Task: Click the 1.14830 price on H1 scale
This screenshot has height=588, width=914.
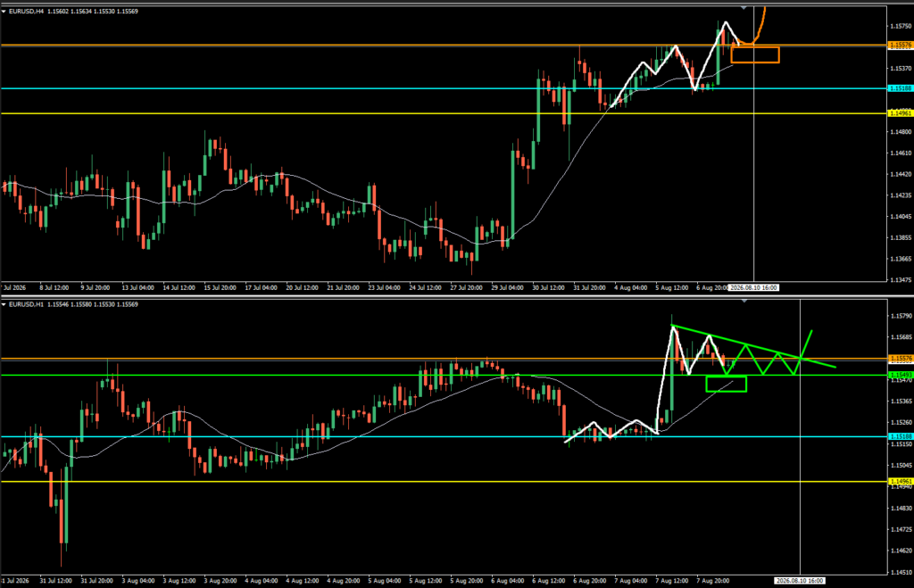Action: coord(901,509)
